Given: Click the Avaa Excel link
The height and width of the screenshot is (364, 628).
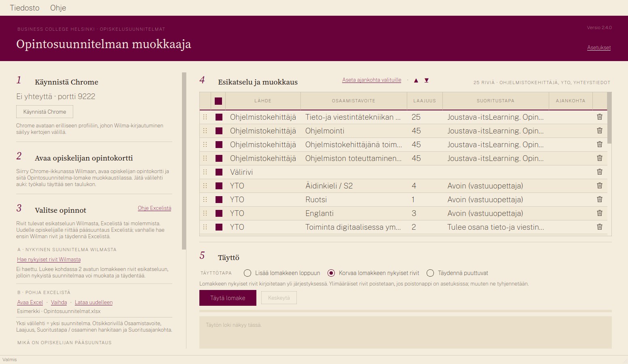Looking at the screenshot, I should pyautogui.click(x=30, y=303).
